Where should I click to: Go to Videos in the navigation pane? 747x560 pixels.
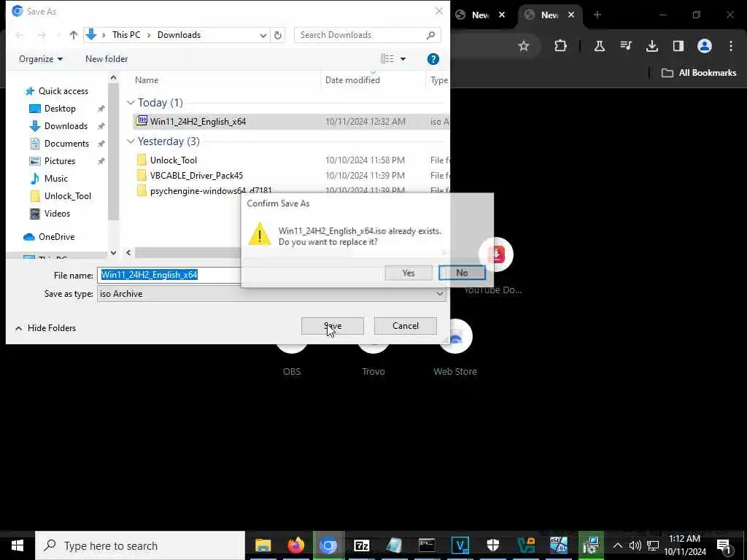57,214
